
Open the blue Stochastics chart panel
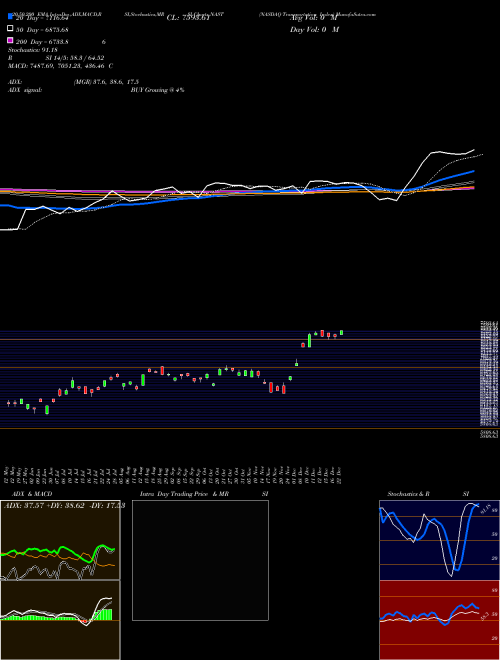click(x=439, y=540)
